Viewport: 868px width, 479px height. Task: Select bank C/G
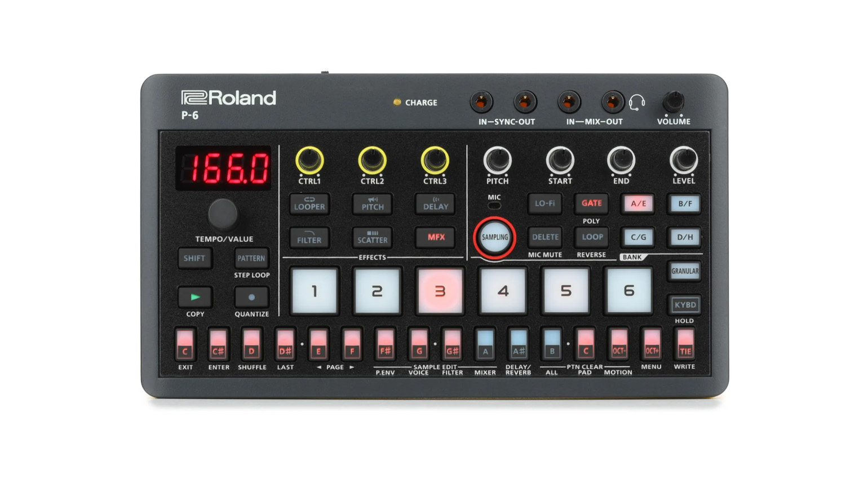tap(639, 237)
